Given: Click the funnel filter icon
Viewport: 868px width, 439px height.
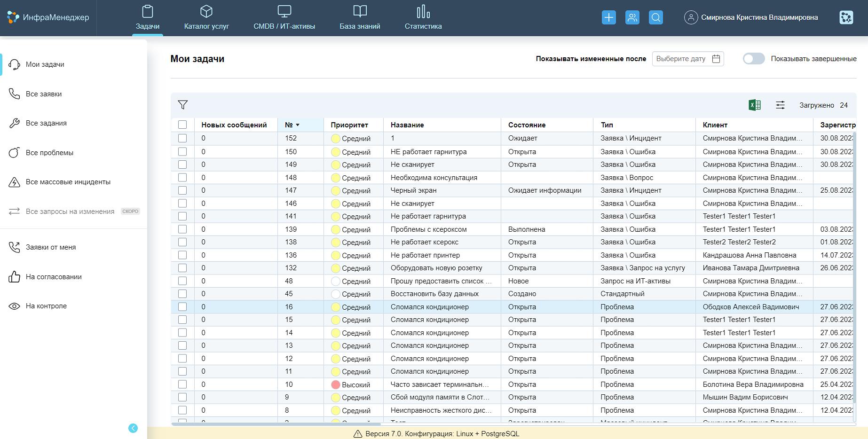Looking at the screenshot, I should pyautogui.click(x=183, y=105).
